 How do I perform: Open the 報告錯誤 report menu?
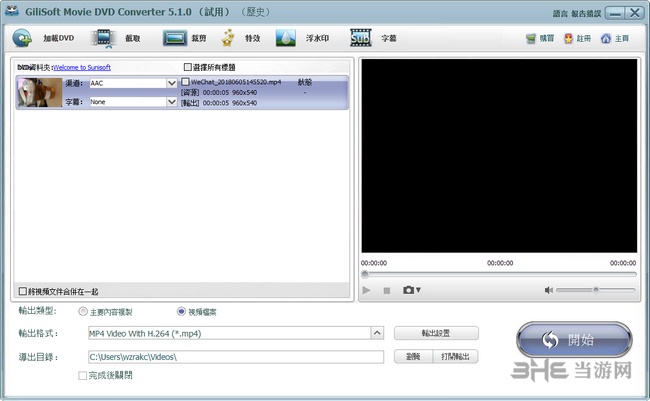(586, 14)
